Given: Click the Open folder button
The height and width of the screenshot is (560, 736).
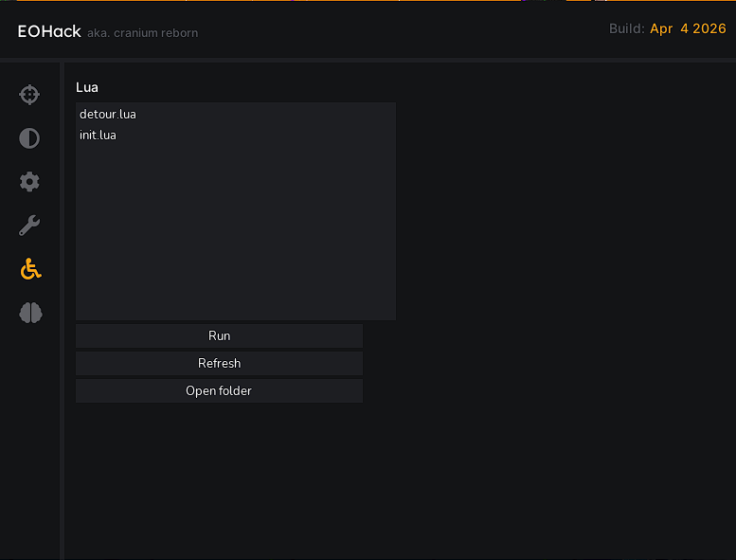Looking at the screenshot, I should (219, 391).
